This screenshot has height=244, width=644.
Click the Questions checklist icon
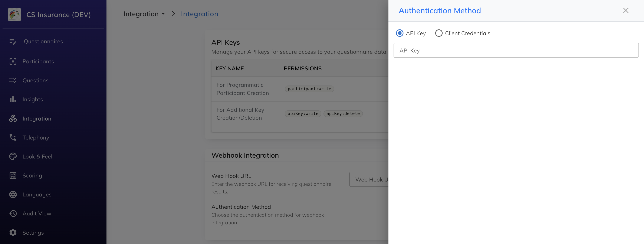pos(13,81)
